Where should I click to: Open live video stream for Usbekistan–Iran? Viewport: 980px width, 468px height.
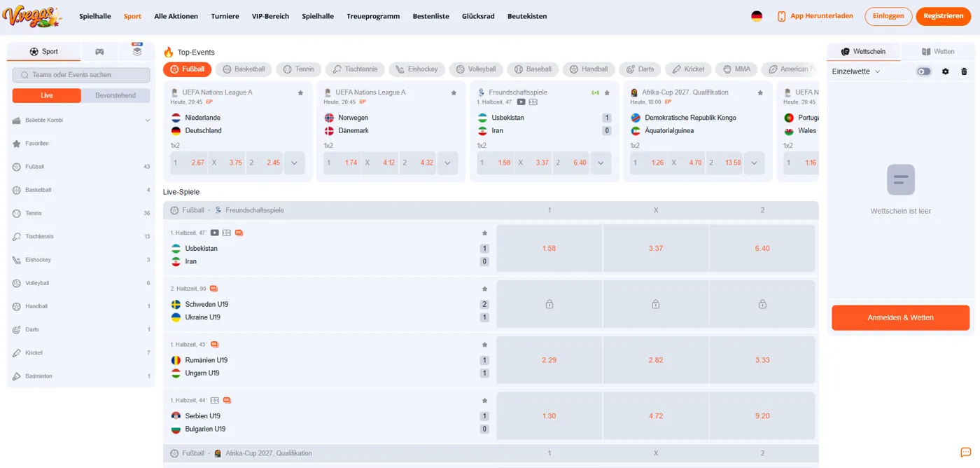point(215,233)
